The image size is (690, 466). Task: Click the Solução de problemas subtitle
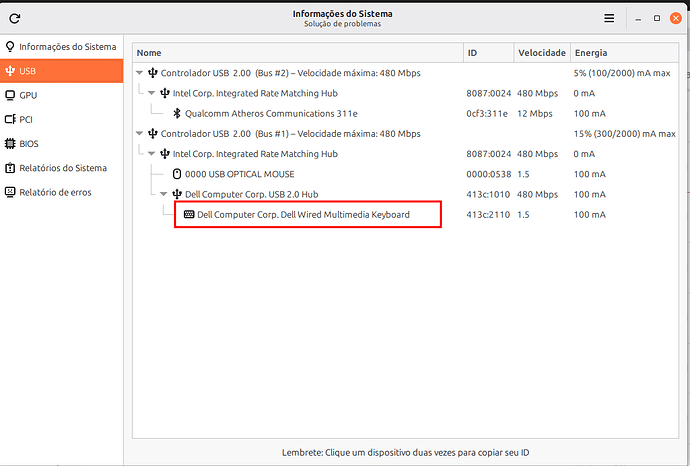(x=342, y=24)
